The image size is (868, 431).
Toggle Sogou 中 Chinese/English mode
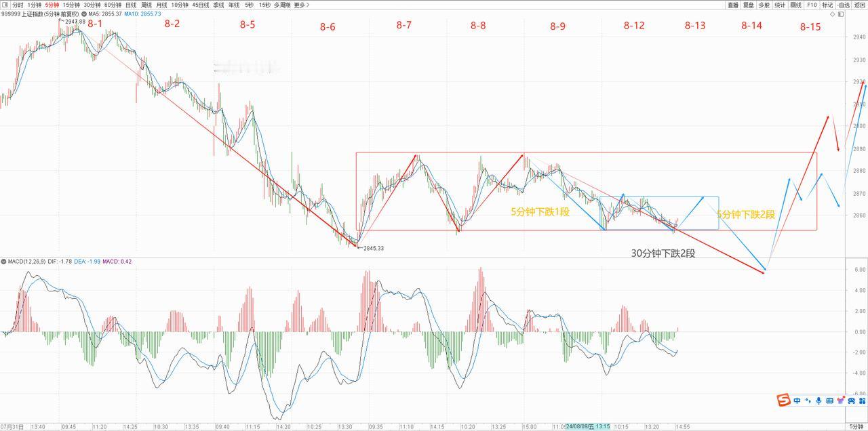tap(797, 401)
